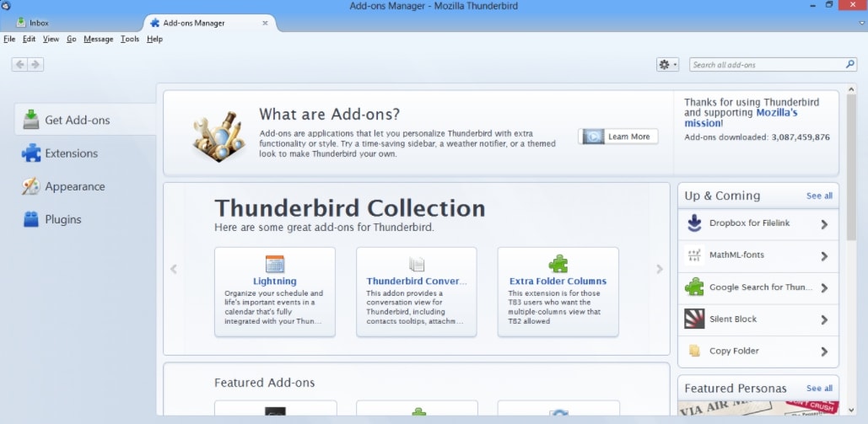Open the Thunderbird Conversations title link
Screen dimensions: 868x424
point(417,282)
